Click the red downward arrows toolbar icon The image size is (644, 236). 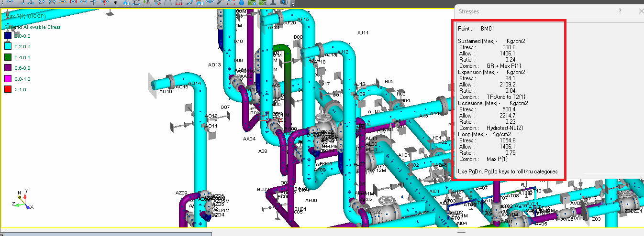(179, 2)
